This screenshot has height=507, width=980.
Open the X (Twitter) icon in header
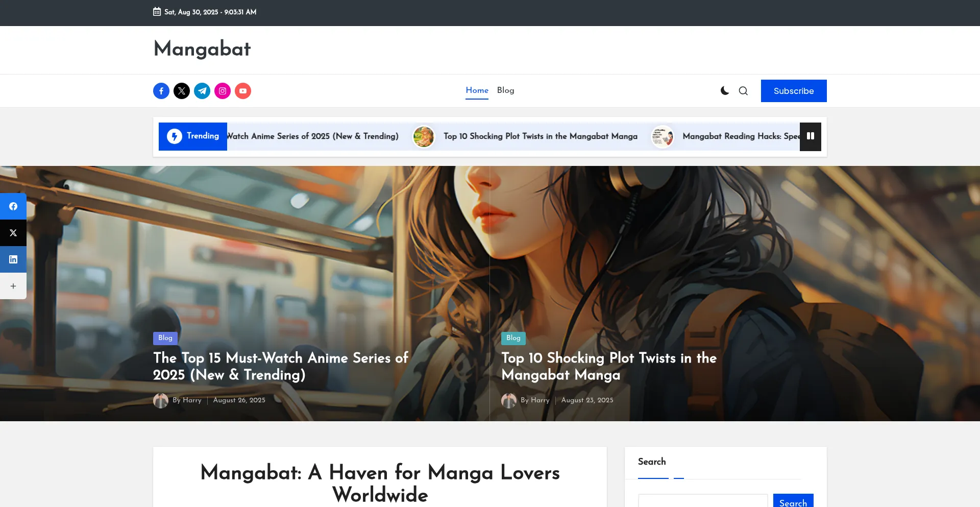click(182, 91)
